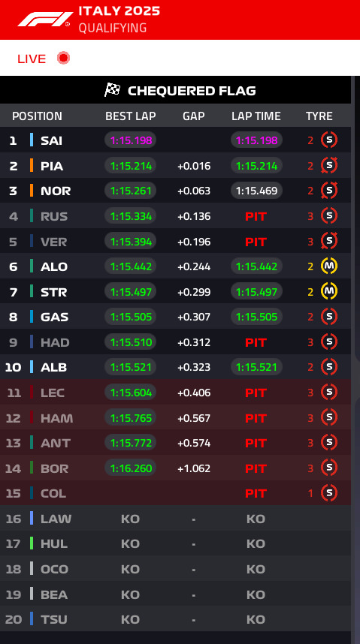Screen dimensions: 360x644
Task: Click the GAP column header
Action: pos(193,116)
